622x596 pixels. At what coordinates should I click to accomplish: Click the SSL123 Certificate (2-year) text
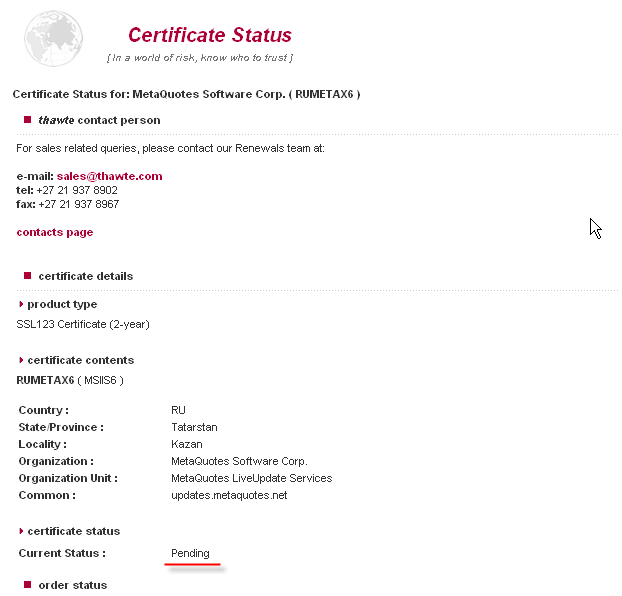click(x=83, y=324)
